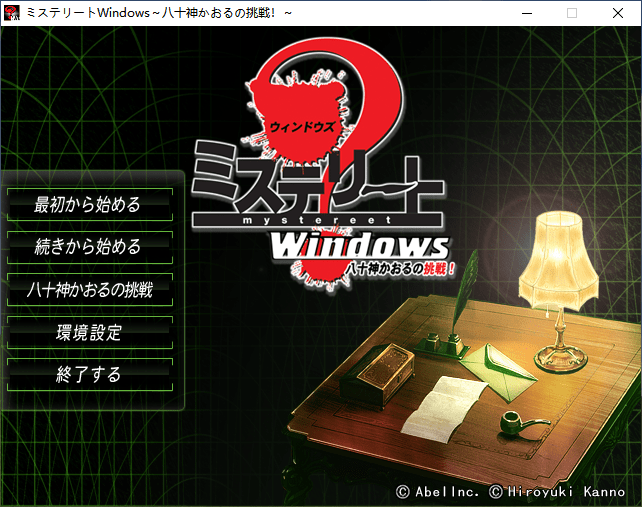
Task: Open 環境設定 settings menu
Action: tap(89, 333)
